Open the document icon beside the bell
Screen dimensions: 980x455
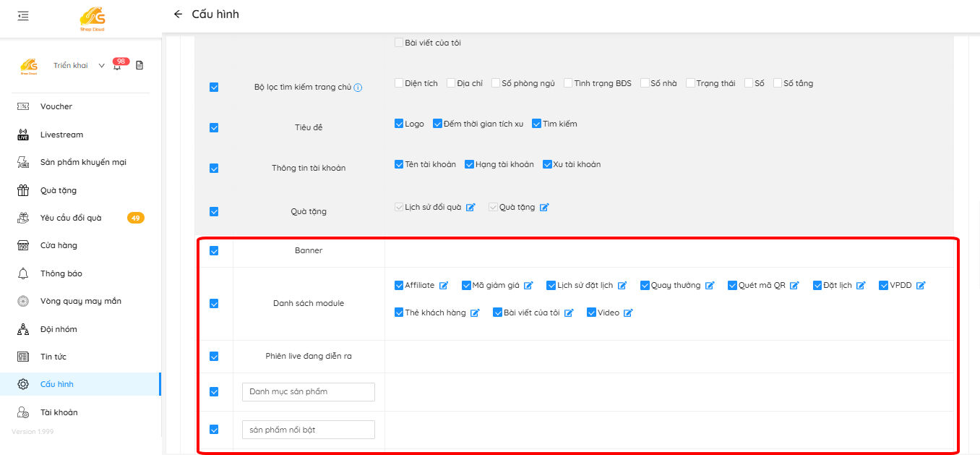[139, 66]
